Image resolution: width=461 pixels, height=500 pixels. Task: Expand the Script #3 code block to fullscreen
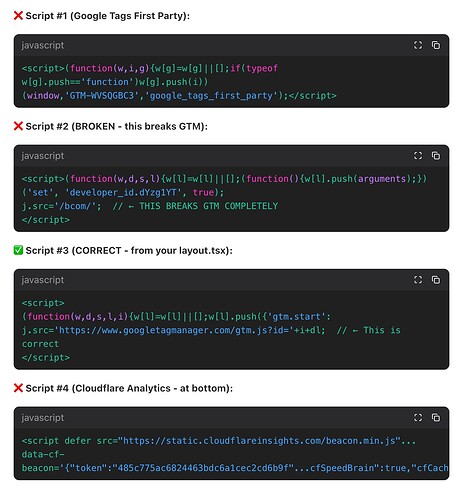point(418,280)
